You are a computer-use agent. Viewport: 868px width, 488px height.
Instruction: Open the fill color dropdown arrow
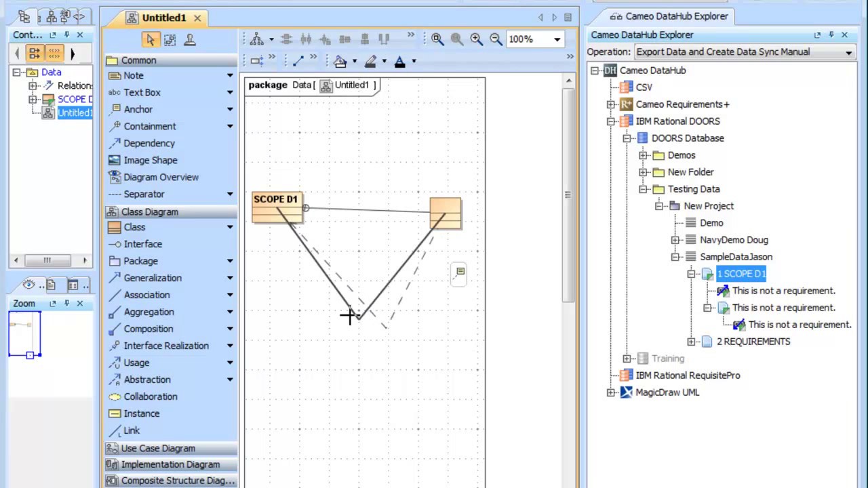(x=354, y=61)
